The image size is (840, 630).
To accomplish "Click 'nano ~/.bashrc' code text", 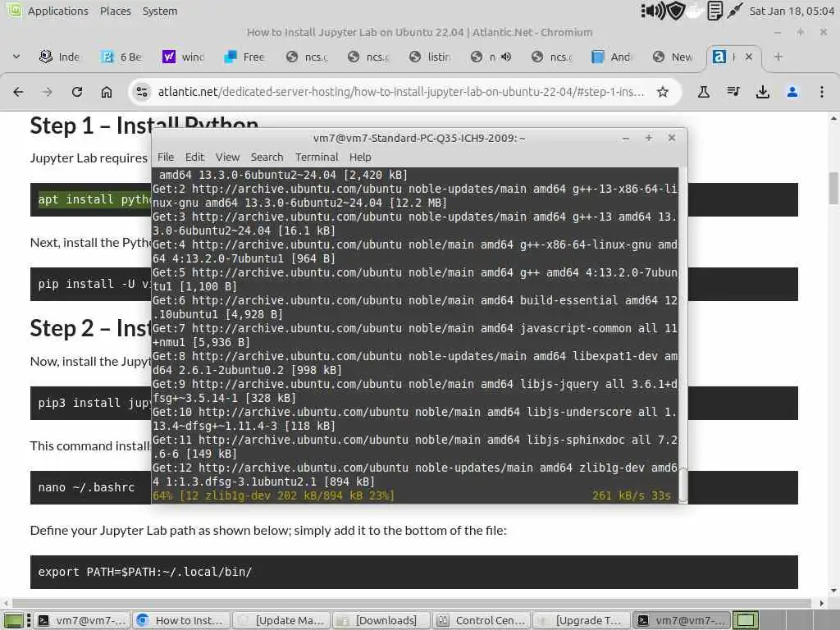I will [86, 487].
